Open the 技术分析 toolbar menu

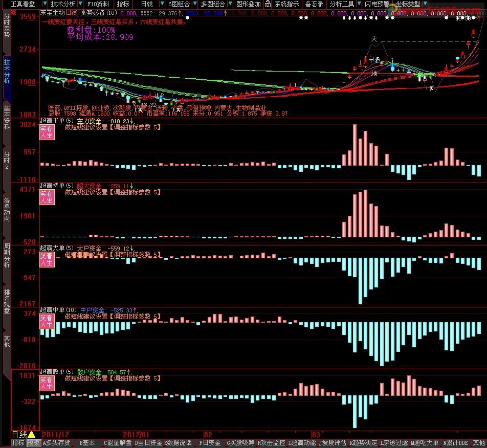pyautogui.click(x=63, y=4)
